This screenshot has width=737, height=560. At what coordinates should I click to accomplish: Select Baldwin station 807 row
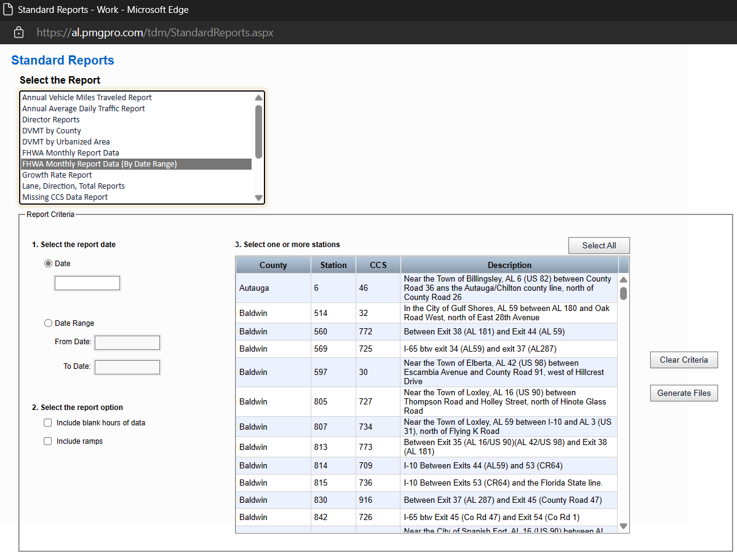pos(426,427)
